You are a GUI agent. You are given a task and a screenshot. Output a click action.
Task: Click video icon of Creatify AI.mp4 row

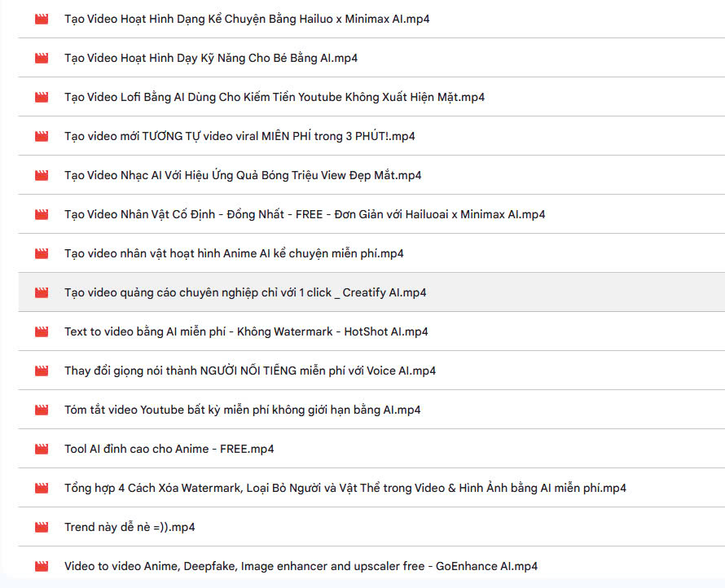42,292
